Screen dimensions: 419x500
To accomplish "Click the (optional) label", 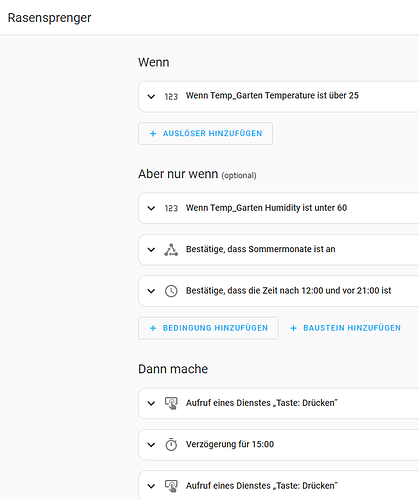I will point(239,175).
